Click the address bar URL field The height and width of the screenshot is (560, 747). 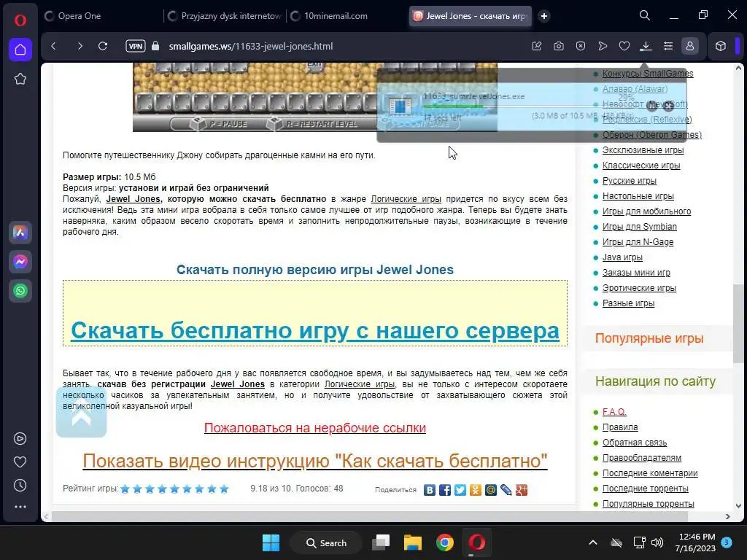(x=251, y=46)
